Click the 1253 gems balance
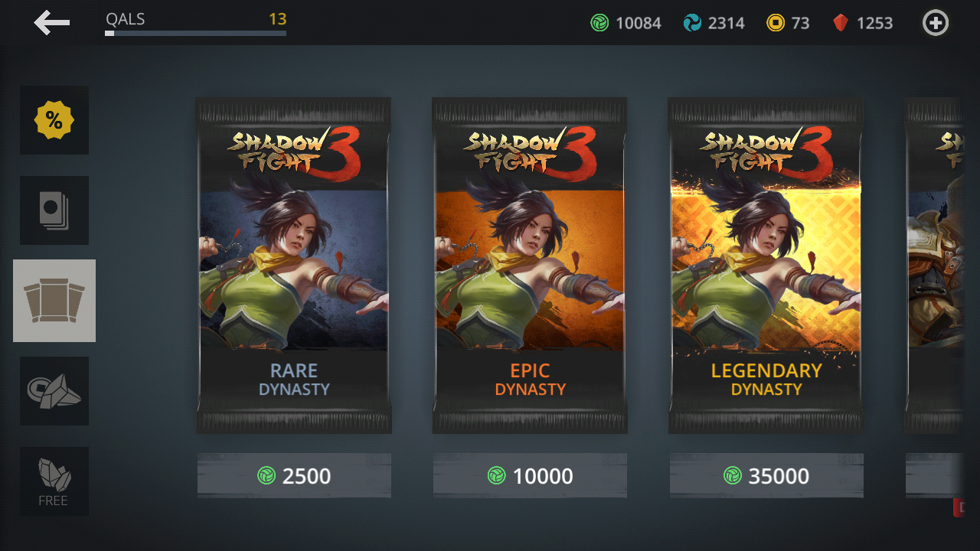The image size is (980, 551). coord(874,23)
